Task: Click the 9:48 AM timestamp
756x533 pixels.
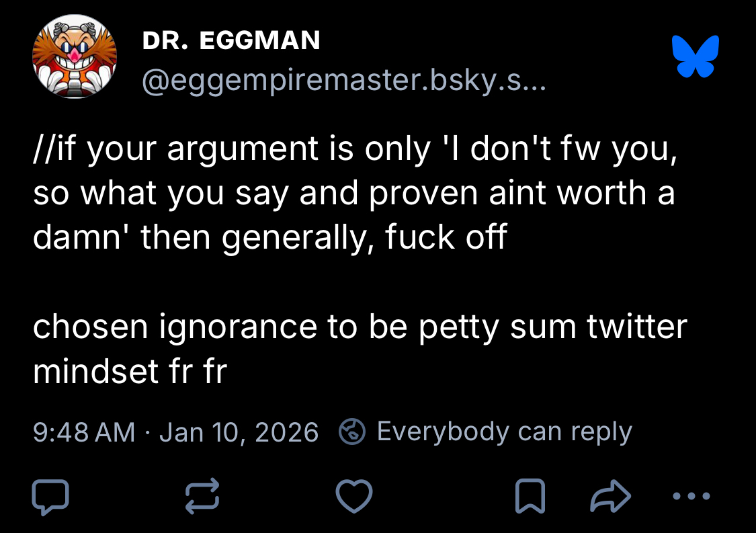Action: [x=84, y=432]
